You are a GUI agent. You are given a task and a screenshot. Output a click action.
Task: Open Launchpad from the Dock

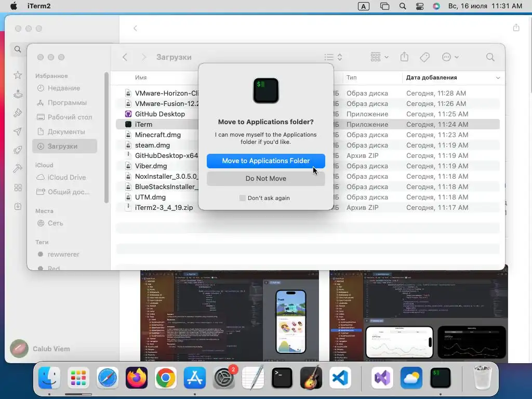[78, 378]
